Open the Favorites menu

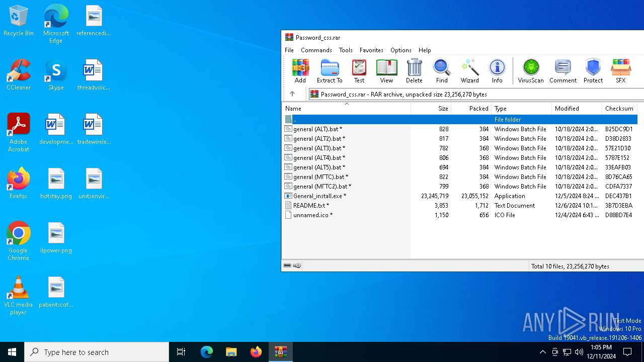tap(371, 50)
